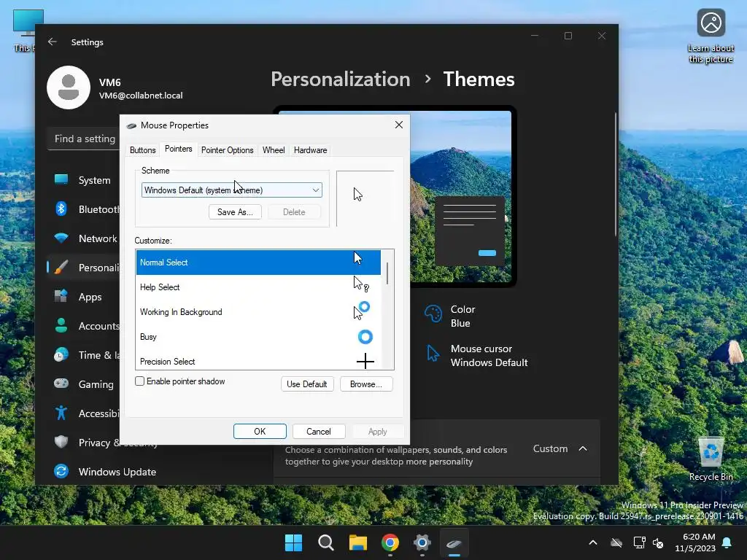Viewport: 747px width, 560px height.
Task: Open Recycle Bin on the desktop
Action: (711, 459)
